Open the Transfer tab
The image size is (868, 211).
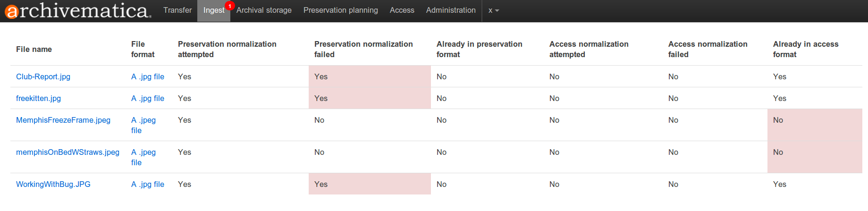click(x=177, y=10)
